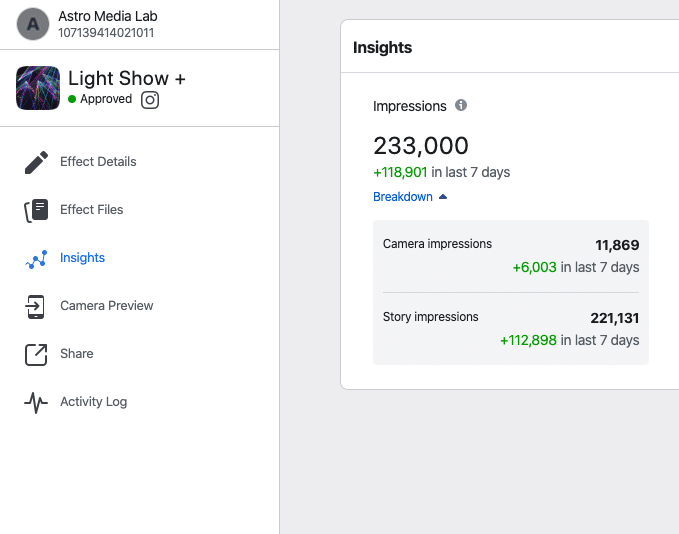This screenshot has height=534, width=679.
Task: Select the Light Show + effect thumbnail
Action: tap(38, 88)
